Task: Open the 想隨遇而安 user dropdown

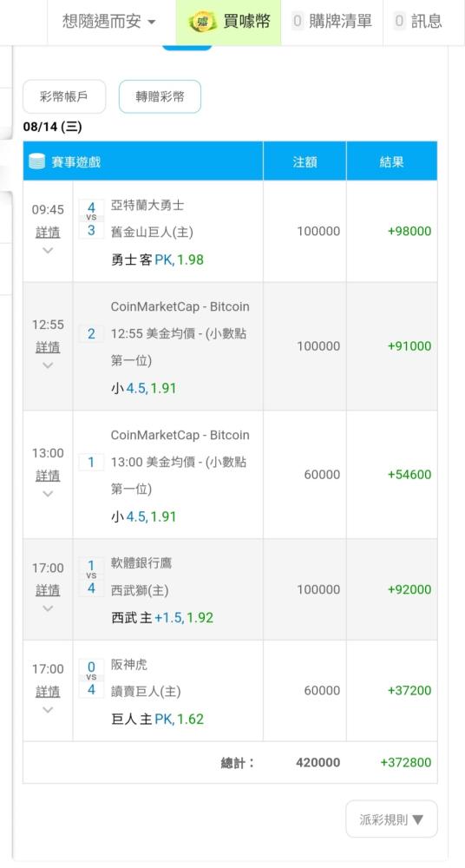Action: [x=109, y=22]
